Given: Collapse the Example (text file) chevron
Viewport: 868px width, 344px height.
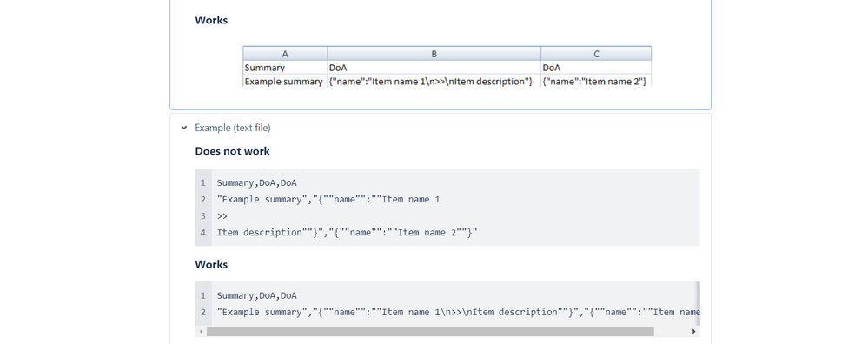Looking at the screenshot, I should 184,128.
